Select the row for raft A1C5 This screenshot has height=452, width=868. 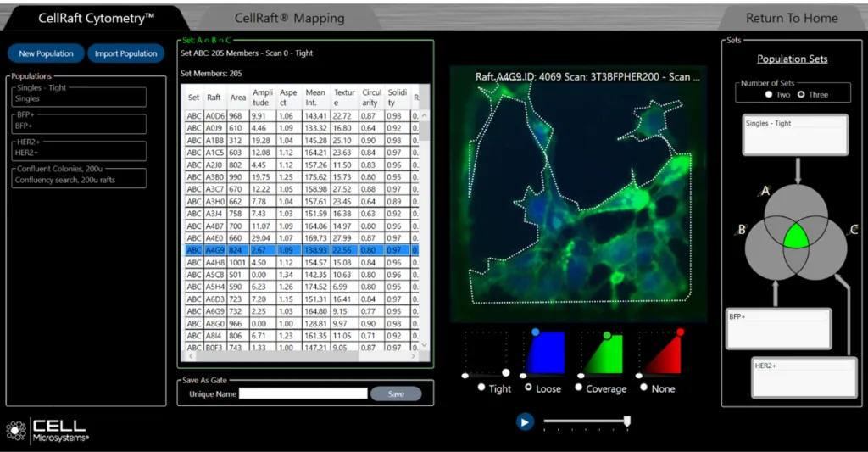tap(301, 153)
